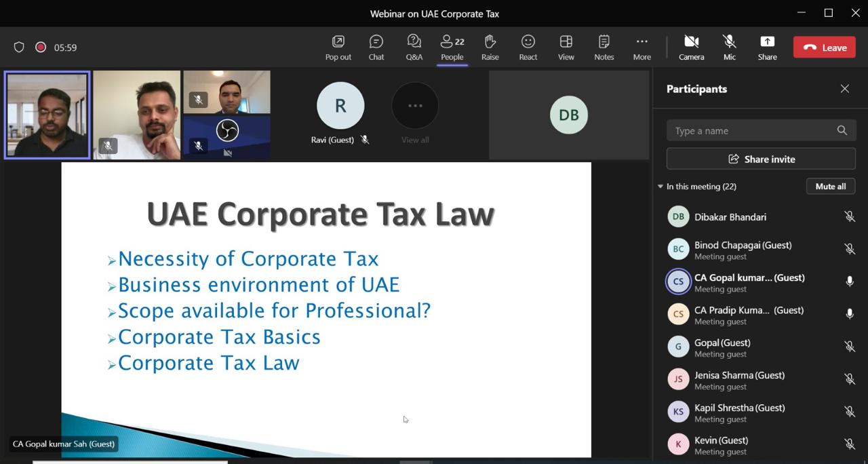Toggle the Camera on

pyautogui.click(x=691, y=47)
